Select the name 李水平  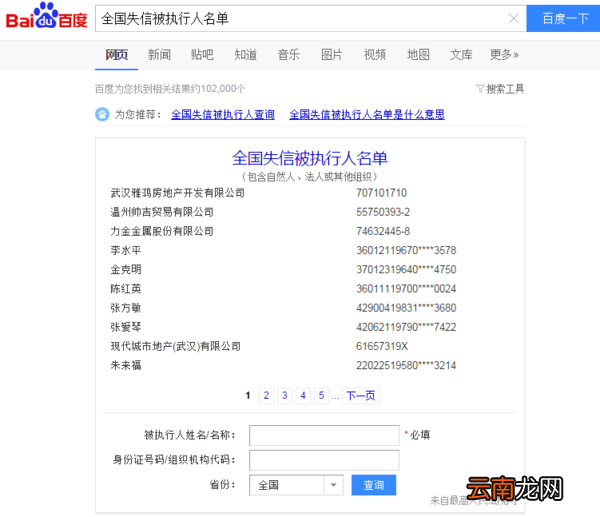[x=126, y=250]
